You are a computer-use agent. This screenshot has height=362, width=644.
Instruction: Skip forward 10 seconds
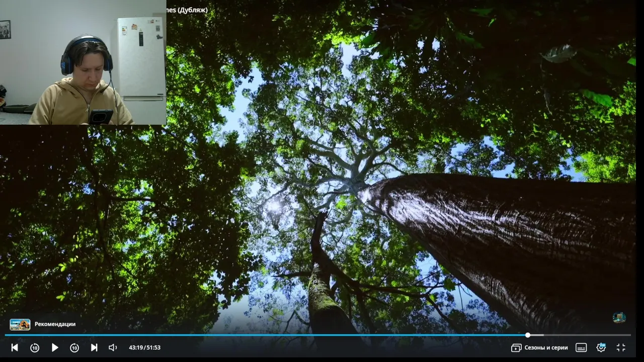click(x=74, y=347)
